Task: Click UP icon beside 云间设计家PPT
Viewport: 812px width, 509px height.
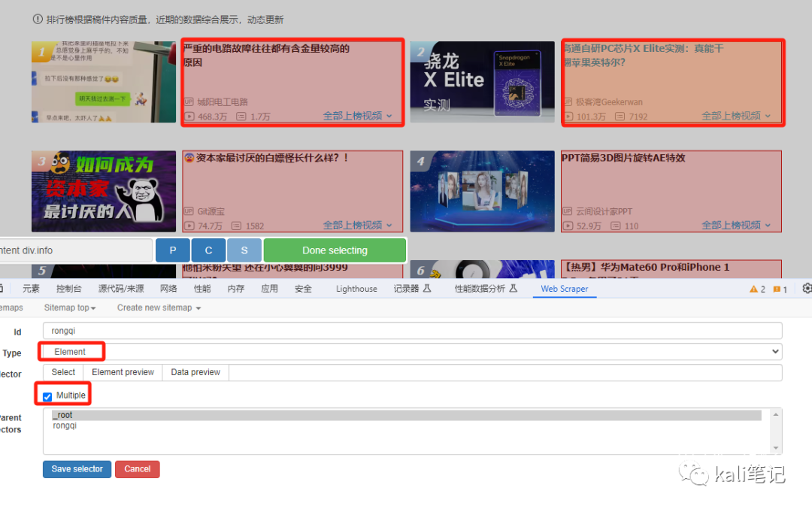Action: coord(568,211)
